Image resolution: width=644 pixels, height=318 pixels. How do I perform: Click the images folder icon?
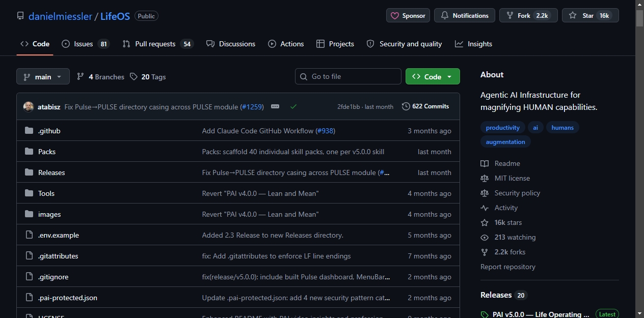pyautogui.click(x=29, y=214)
